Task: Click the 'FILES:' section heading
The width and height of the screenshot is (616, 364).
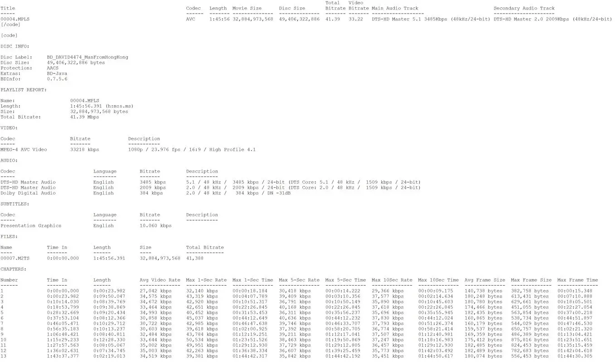Action: click(x=9, y=236)
